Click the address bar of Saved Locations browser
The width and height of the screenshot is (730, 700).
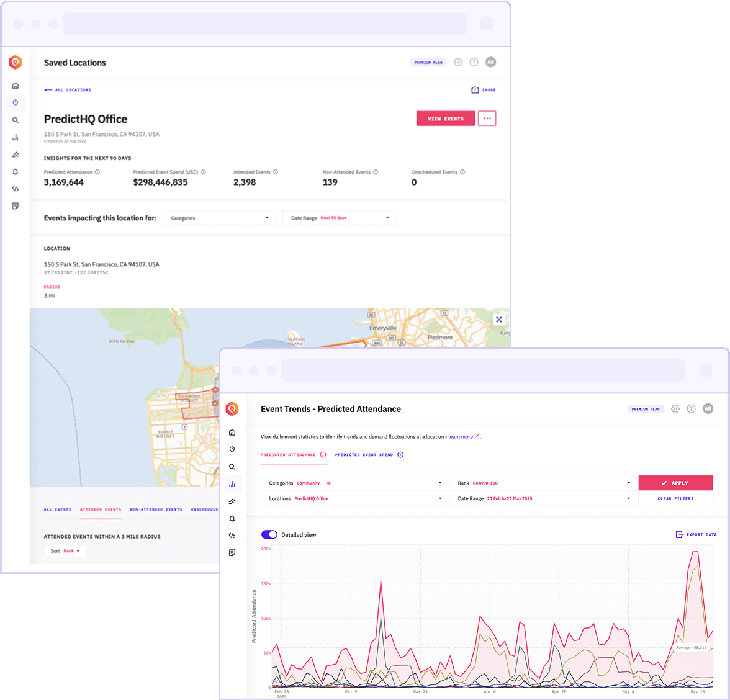coord(264,24)
